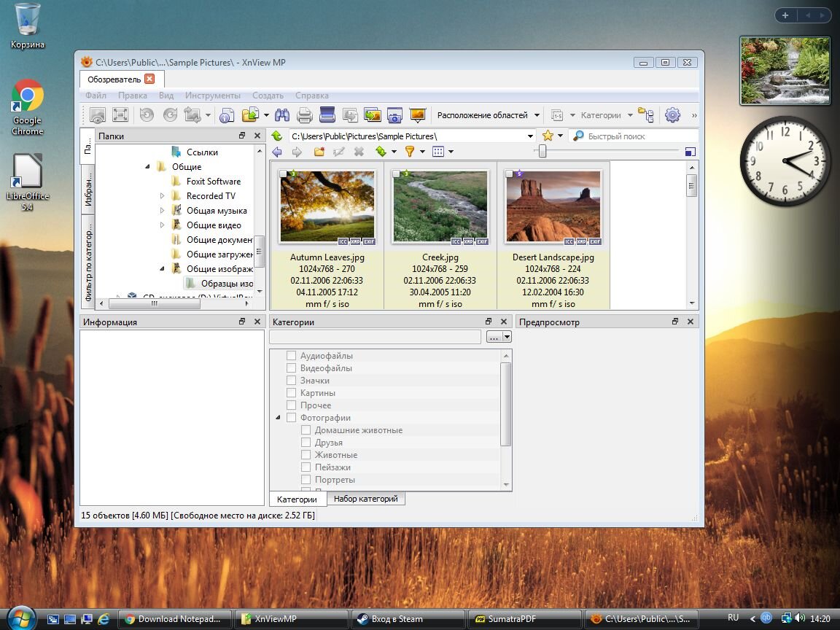
Task: Open the Категории toolbar dropdown
Action: tap(607, 115)
